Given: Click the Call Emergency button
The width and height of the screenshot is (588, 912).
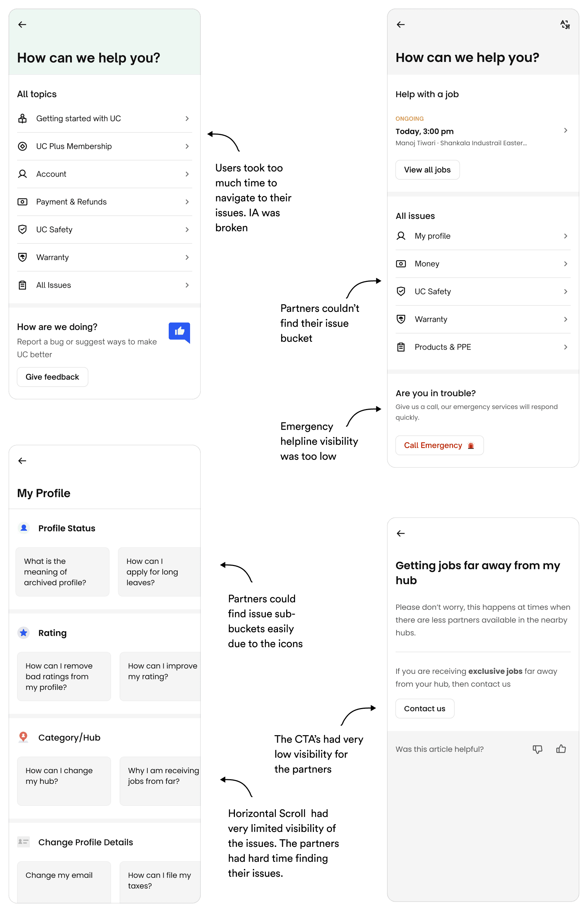Looking at the screenshot, I should point(439,445).
